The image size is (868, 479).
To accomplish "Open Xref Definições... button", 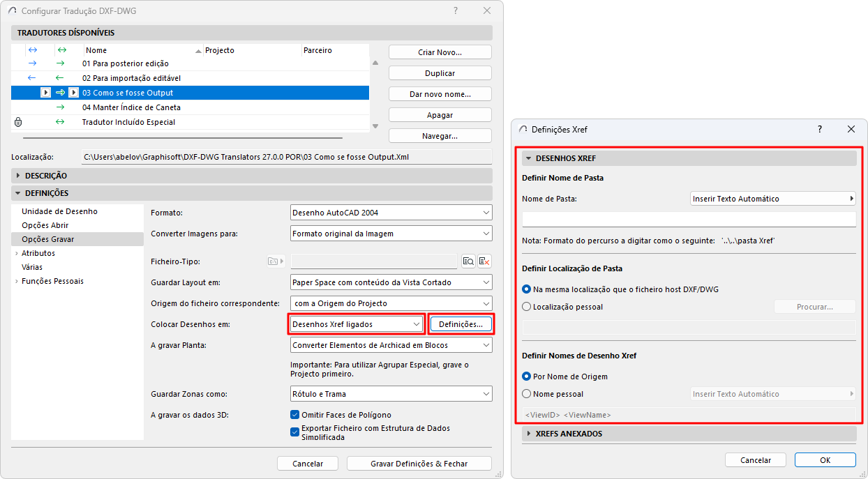I will pos(461,324).
